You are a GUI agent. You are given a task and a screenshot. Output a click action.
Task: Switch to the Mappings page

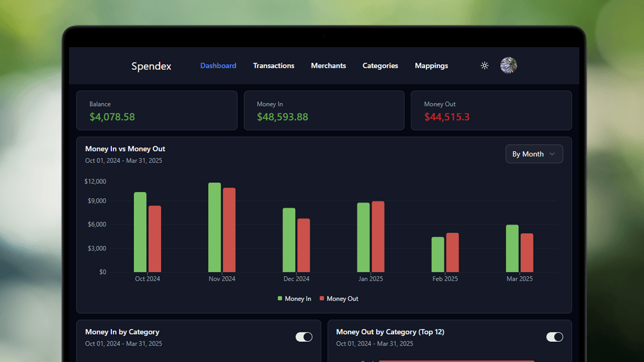click(431, 66)
